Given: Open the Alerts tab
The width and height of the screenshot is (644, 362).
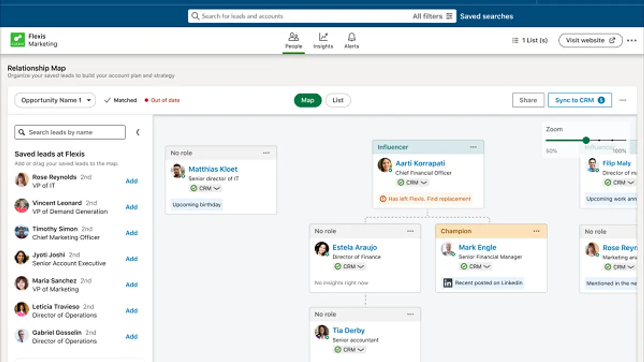Looking at the screenshot, I should (x=352, y=41).
